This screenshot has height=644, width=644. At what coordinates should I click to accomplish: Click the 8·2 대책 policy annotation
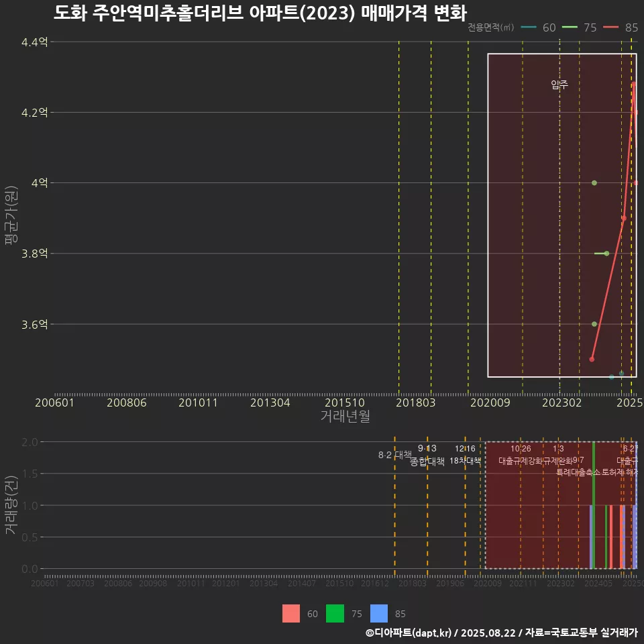(x=394, y=455)
